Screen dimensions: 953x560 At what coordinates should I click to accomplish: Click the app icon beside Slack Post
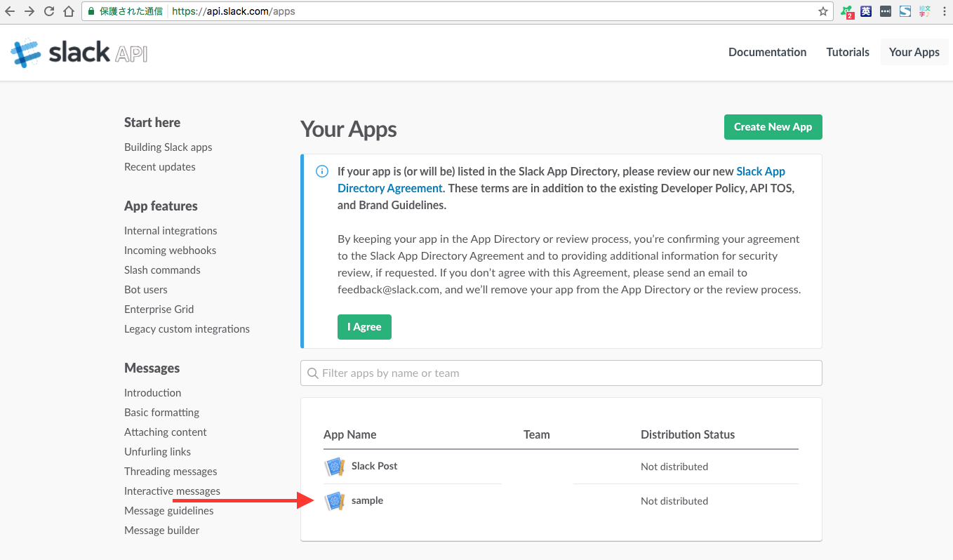335,465
